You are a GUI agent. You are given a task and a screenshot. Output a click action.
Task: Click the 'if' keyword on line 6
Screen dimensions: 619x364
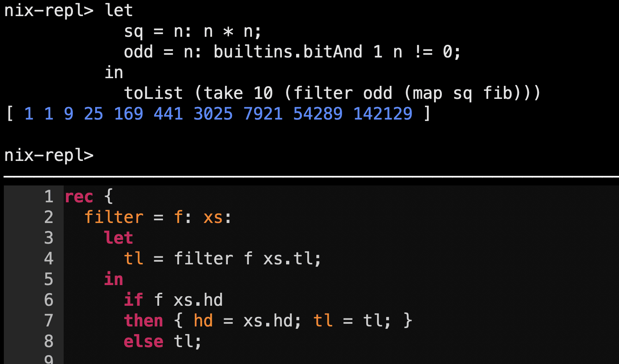[133, 300]
